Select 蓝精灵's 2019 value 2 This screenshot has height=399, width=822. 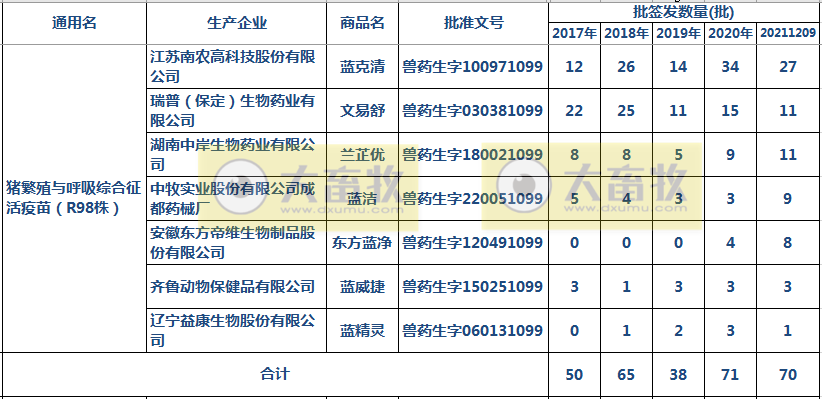(678, 331)
